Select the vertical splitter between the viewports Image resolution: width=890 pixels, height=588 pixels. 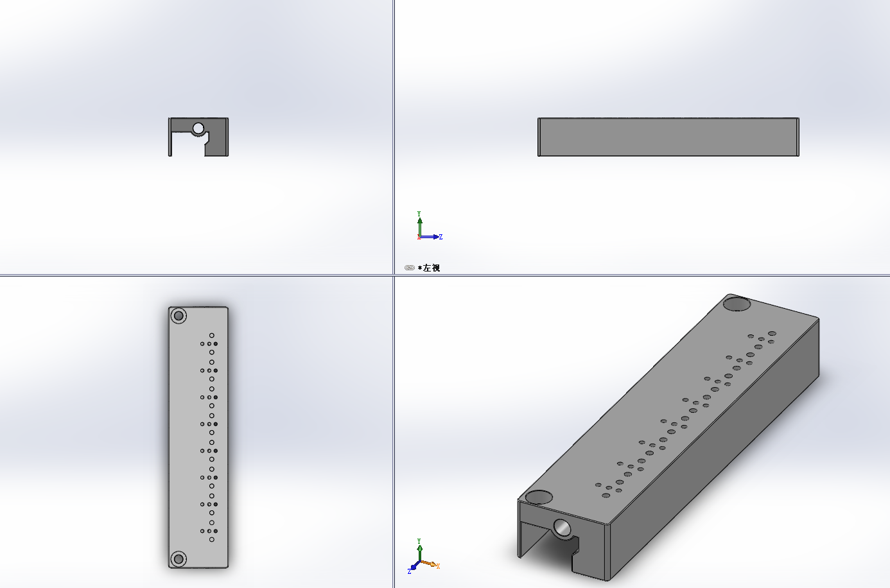point(394,294)
